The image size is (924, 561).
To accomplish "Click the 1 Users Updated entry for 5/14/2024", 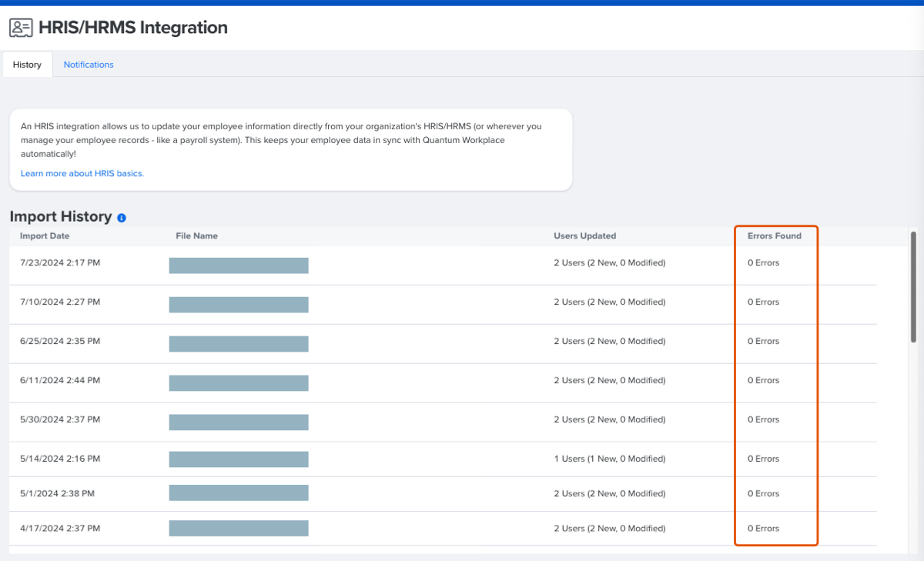I will click(609, 459).
